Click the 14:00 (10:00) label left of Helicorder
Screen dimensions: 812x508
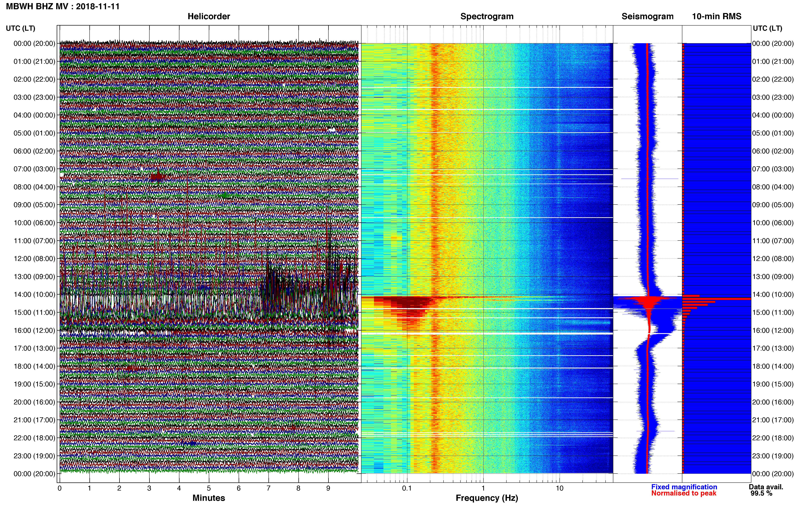pos(34,295)
